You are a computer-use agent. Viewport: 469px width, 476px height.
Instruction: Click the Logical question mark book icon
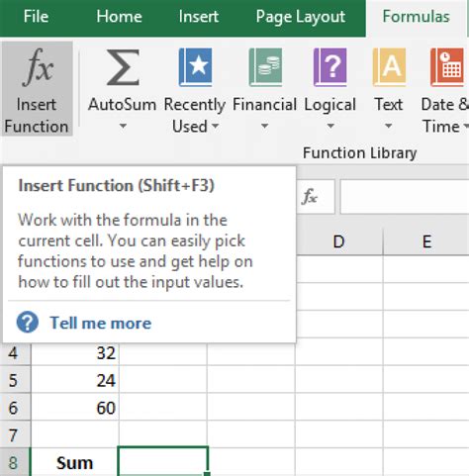[x=330, y=67]
